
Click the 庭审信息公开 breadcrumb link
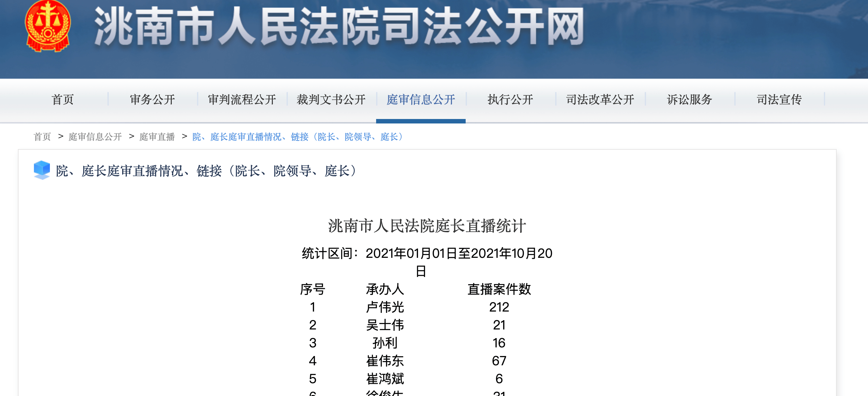pyautogui.click(x=95, y=137)
